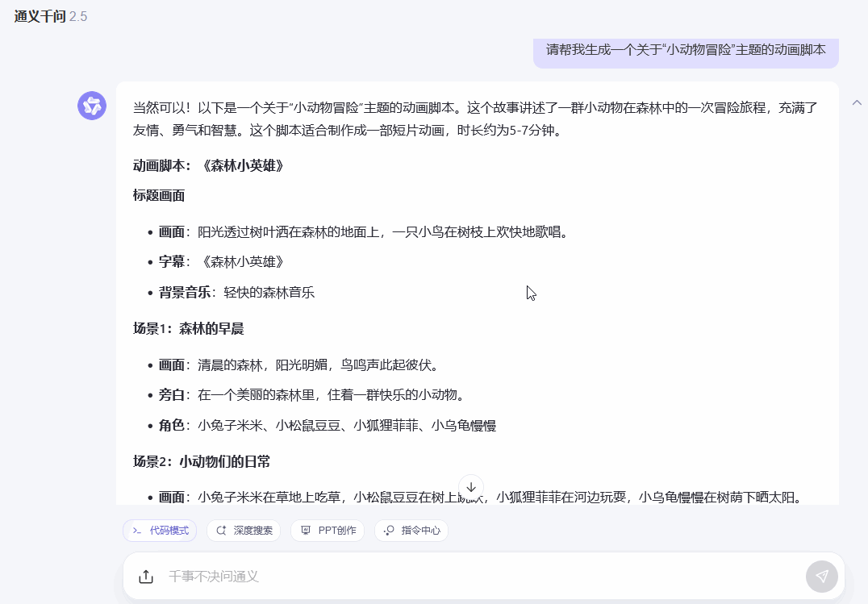Click the 旁白 narration line

[311, 395]
